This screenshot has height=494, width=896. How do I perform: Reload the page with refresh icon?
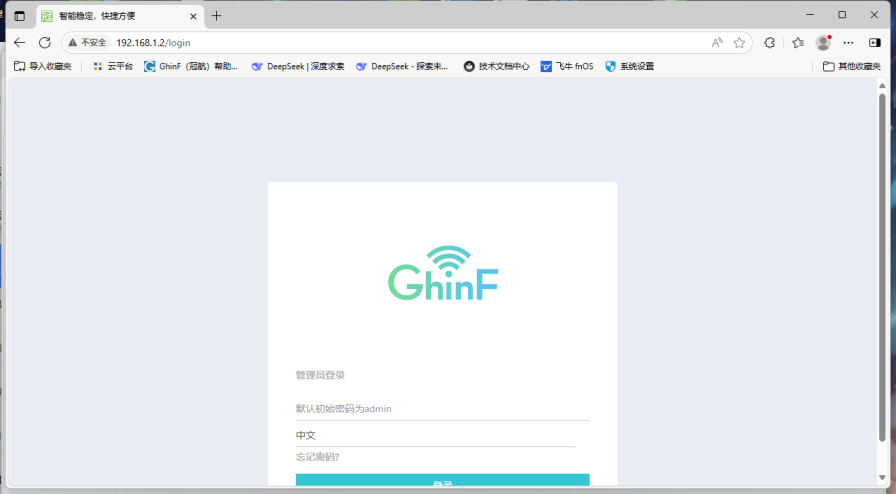pos(45,42)
